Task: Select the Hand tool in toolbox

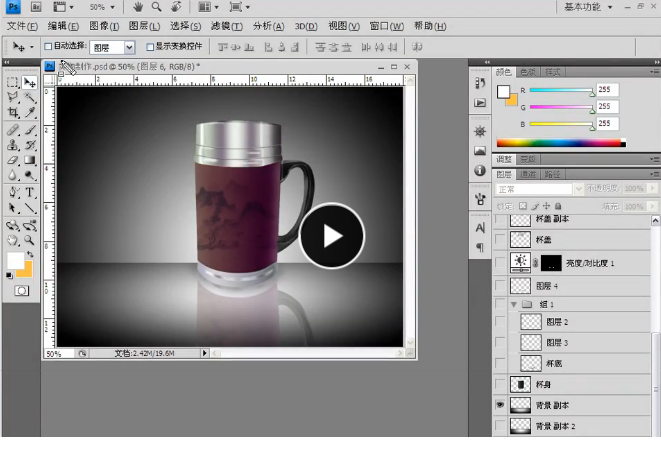Action: pos(13,240)
